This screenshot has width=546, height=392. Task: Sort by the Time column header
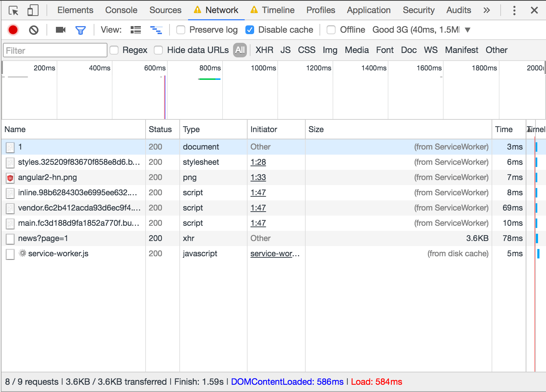[509, 129]
